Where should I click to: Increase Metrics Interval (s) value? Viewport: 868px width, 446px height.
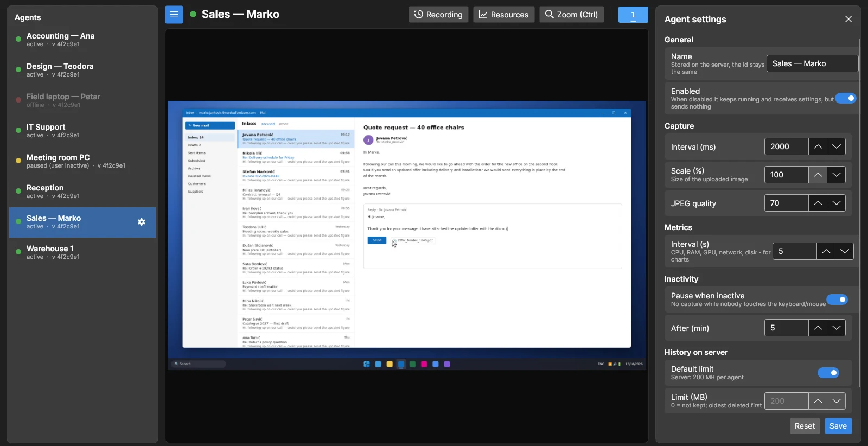[x=826, y=251]
